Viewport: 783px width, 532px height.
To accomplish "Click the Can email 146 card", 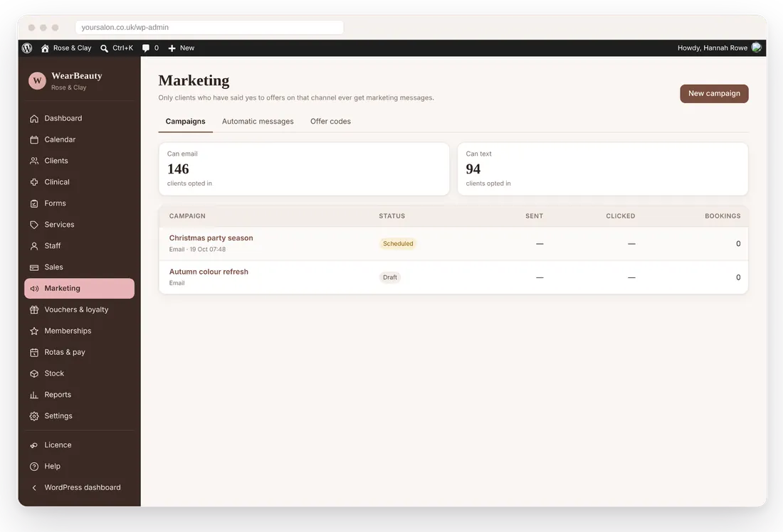I will (x=304, y=169).
